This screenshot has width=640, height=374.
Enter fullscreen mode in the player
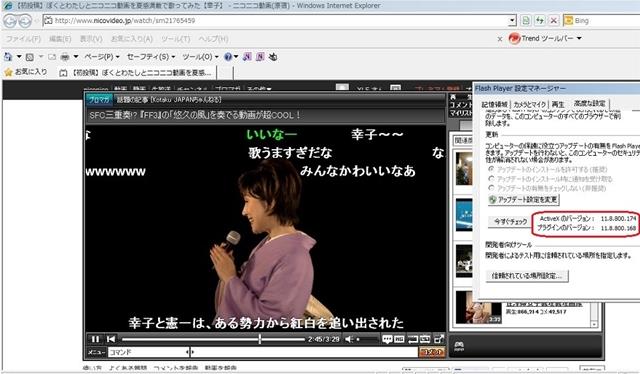(x=439, y=339)
